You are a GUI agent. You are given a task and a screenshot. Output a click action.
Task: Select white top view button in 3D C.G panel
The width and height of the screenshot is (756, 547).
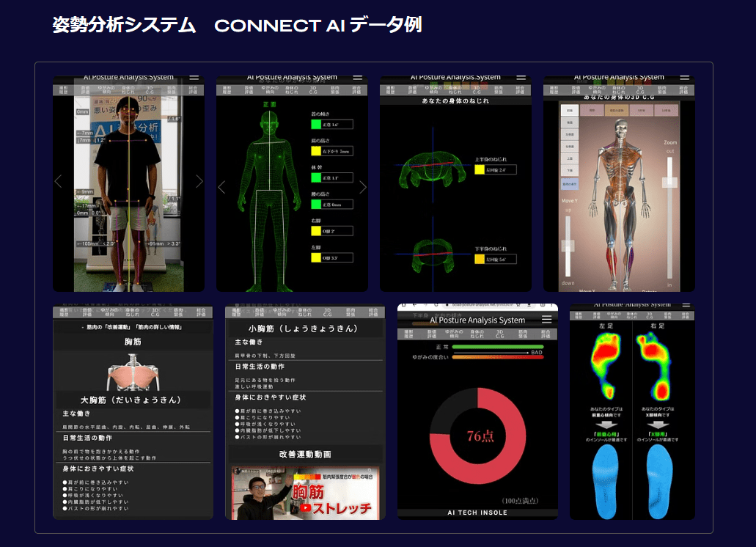[x=570, y=111]
